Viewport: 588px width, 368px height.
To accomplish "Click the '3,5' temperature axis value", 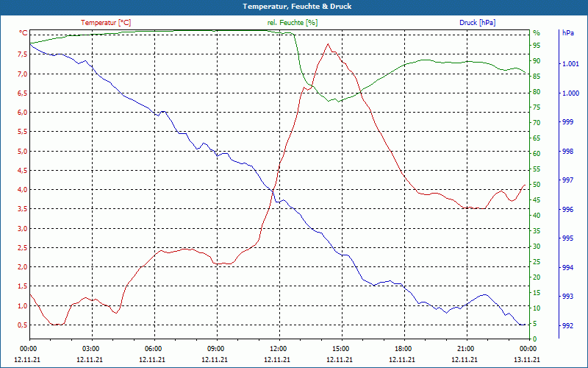I will tap(23, 209).
